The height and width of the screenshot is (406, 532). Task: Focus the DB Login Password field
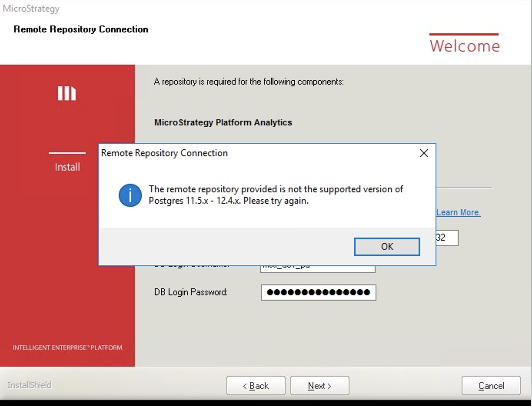(318, 293)
